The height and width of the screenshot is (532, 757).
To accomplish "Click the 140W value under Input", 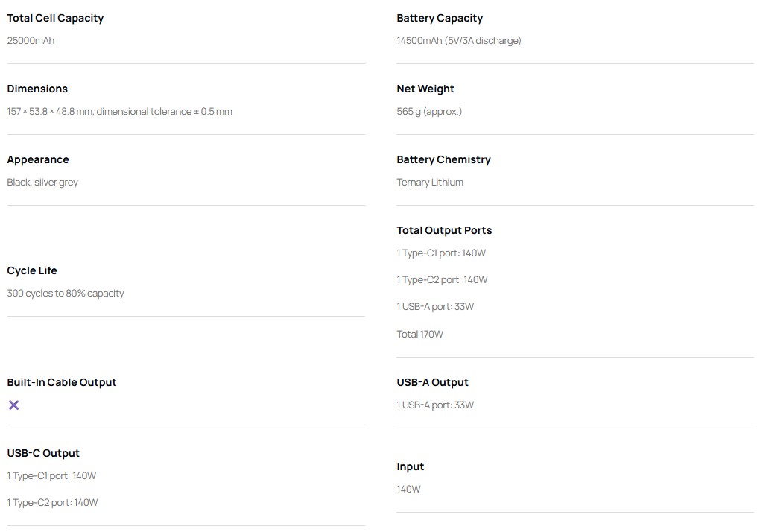I will (408, 489).
